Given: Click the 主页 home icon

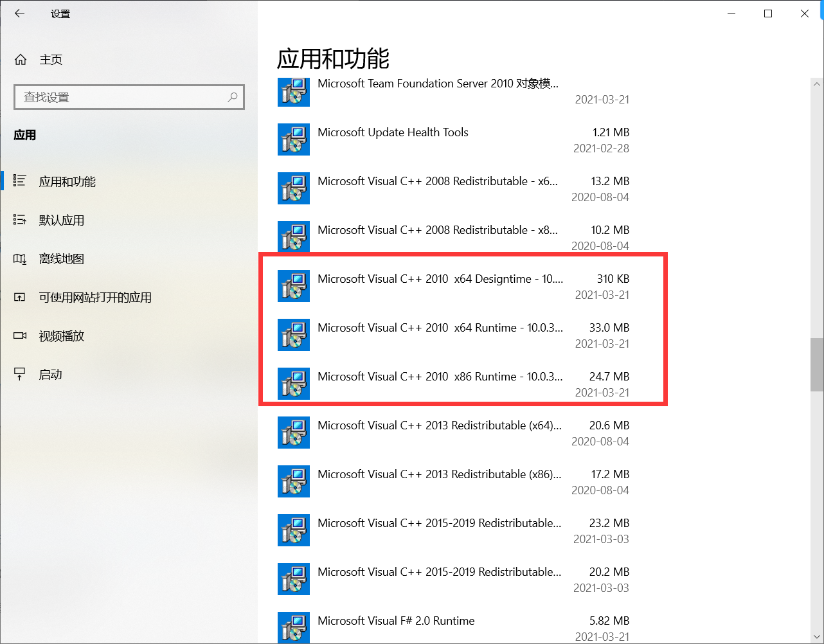Looking at the screenshot, I should 20,59.
